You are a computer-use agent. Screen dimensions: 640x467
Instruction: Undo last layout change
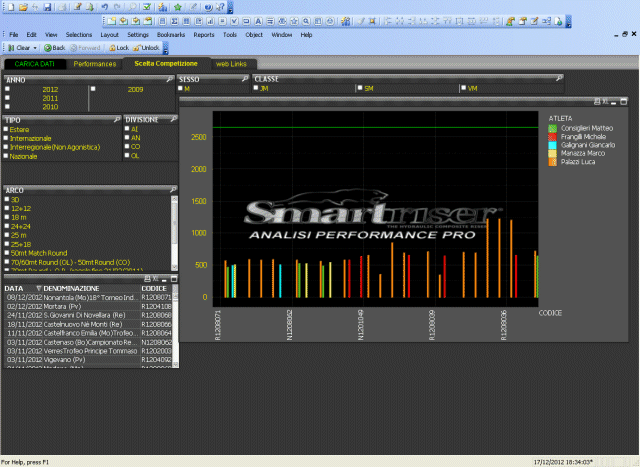coord(105,7)
